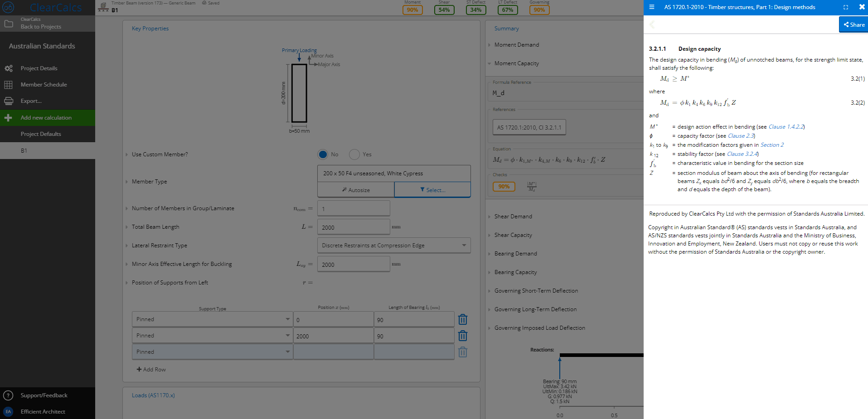Add a new support row

point(151,370)
